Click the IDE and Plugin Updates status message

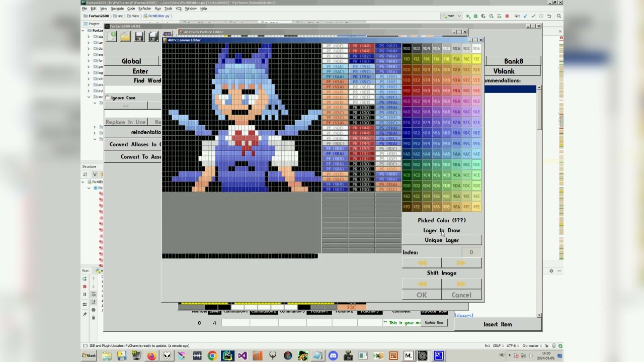click(x=139, y=346)
